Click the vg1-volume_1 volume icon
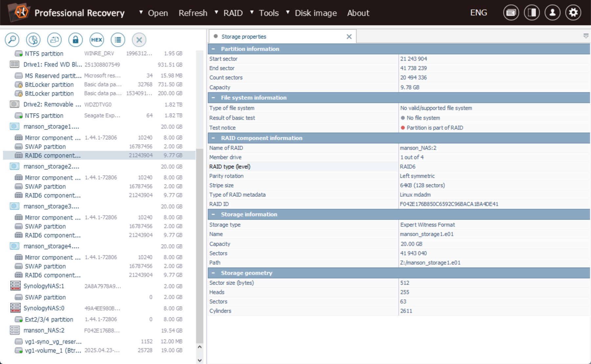The width and height of the screenshot is (591, 364). point(19,351)
